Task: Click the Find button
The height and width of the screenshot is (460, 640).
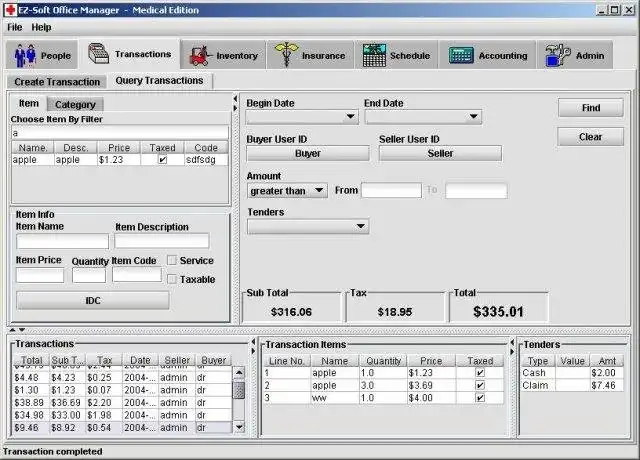Action: 591,108
